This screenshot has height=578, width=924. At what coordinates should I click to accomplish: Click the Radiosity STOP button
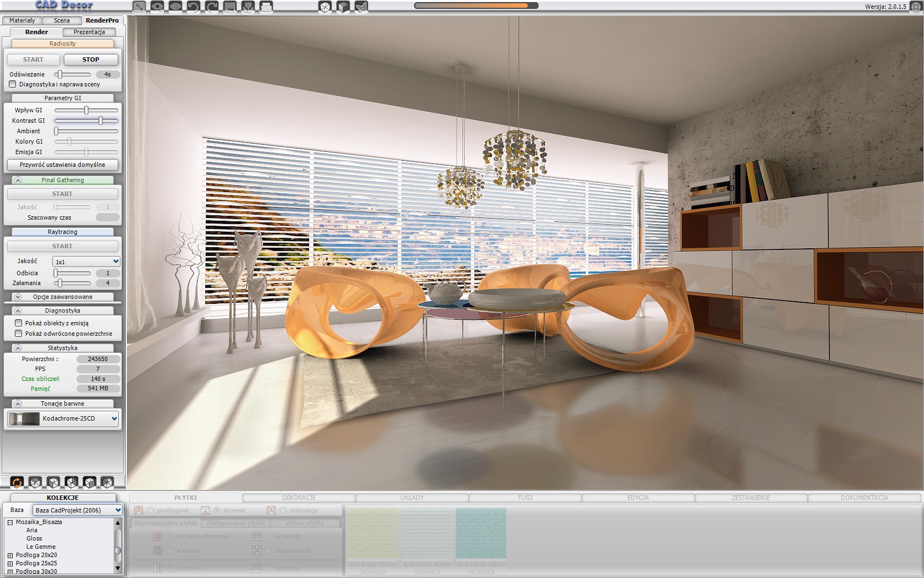[x=91, y=59]
